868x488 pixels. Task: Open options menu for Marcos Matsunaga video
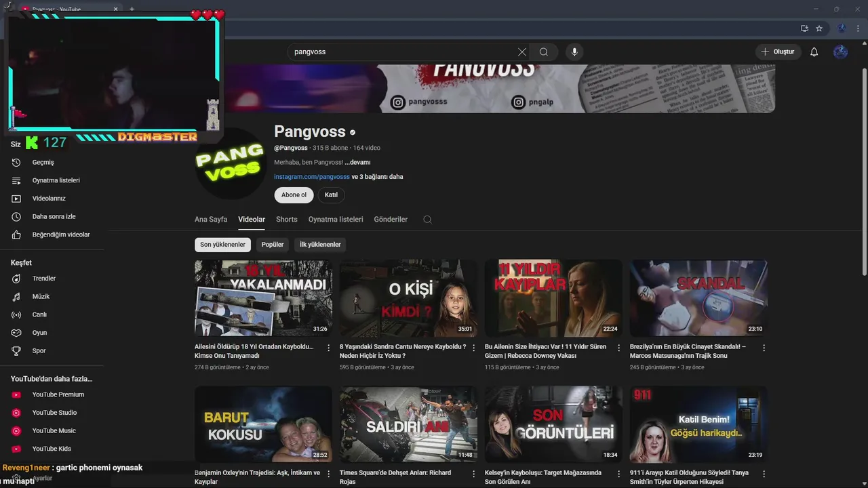[764, 348]
